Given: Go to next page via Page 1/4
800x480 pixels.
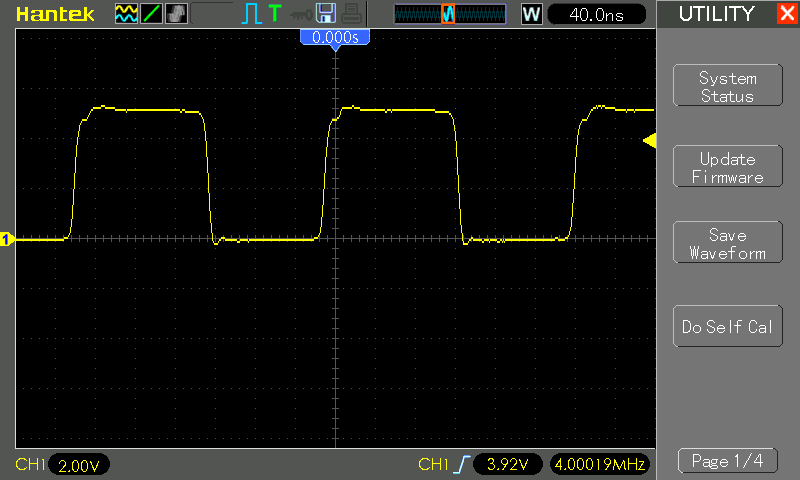Looking at the screenshot, I should coord(728,461).
